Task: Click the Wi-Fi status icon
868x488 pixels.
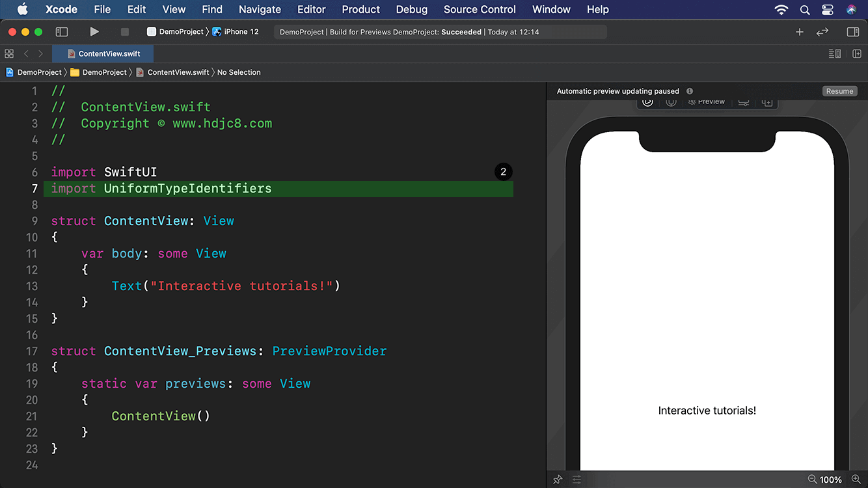Action: [781, 10]
